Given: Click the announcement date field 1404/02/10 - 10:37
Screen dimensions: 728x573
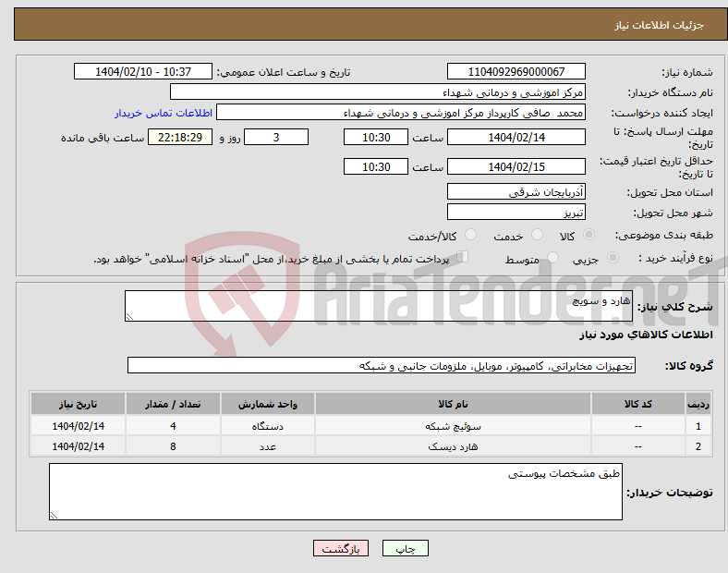Looking at the screenshot, I should tap(143, 71).
